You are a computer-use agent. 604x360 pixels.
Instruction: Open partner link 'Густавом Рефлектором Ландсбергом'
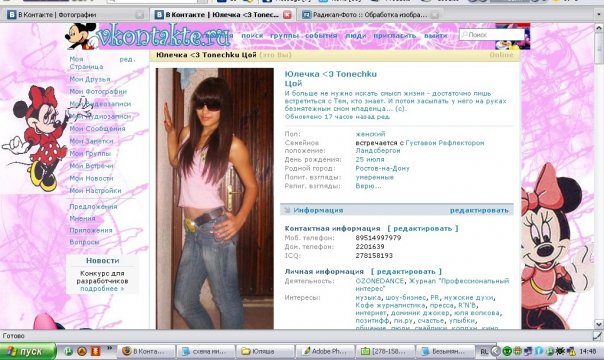click(x=419, y=147)
